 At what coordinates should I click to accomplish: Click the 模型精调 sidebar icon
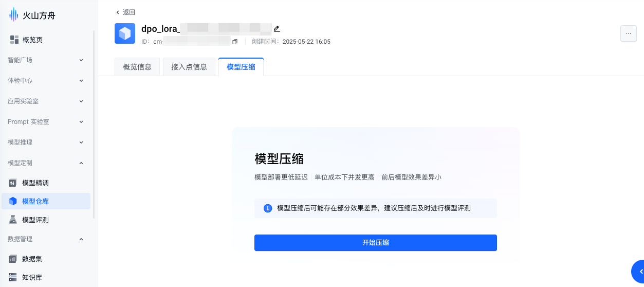point(13,183)
